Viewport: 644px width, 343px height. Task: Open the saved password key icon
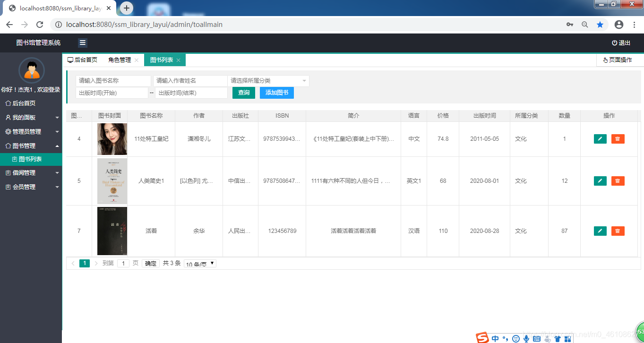pyautogui.click(x=570, y=25)
